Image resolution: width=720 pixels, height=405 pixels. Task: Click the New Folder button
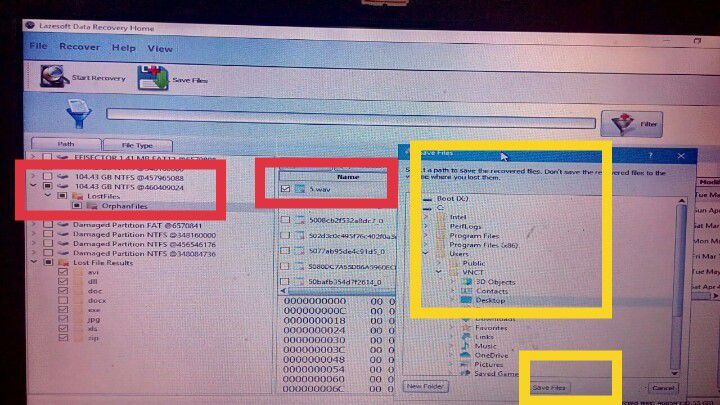pyautogui.click(x=425, y=386)
